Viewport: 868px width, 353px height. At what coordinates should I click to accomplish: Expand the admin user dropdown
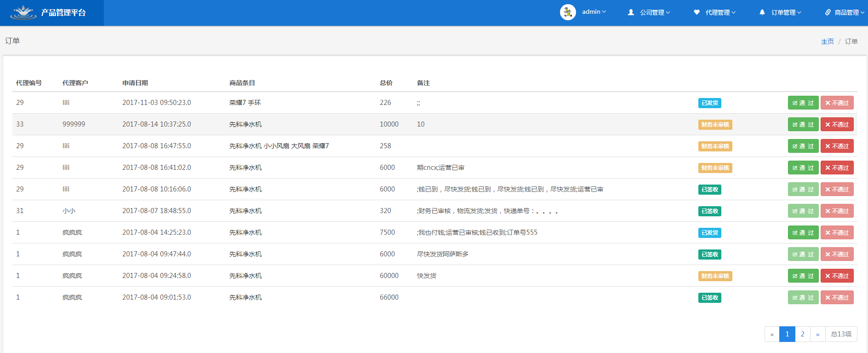(x=594, y=12)
